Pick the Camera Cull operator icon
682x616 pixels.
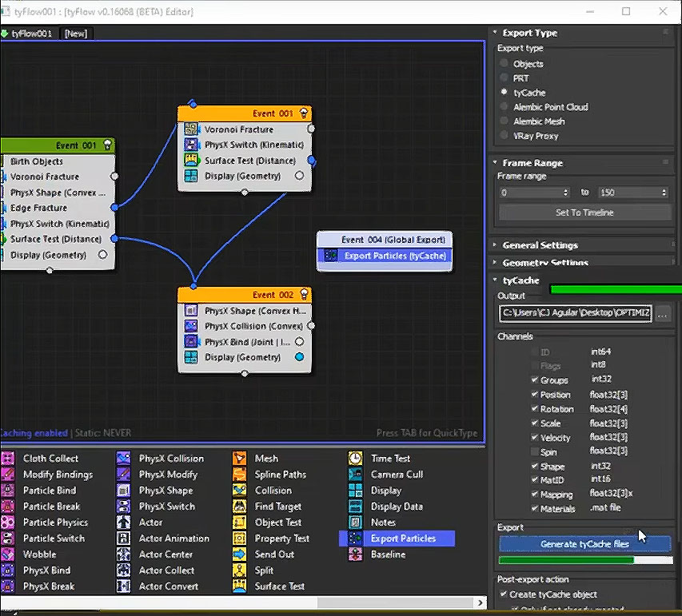click(x=355, y=475)
